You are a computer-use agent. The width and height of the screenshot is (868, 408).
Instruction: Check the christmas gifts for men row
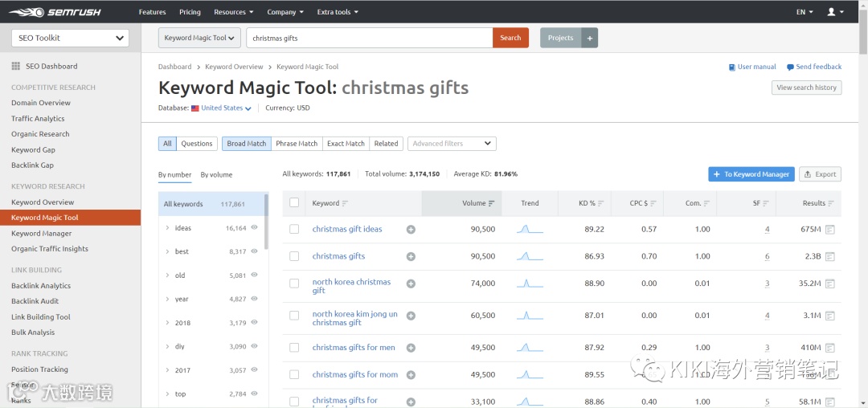[294, 347]
